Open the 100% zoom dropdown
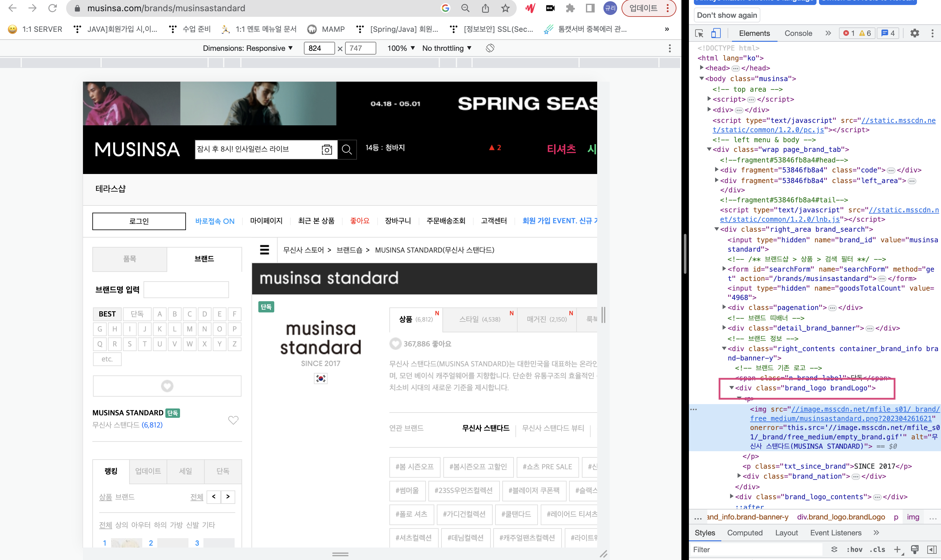The image size is (941, 560). pos(401,48)
